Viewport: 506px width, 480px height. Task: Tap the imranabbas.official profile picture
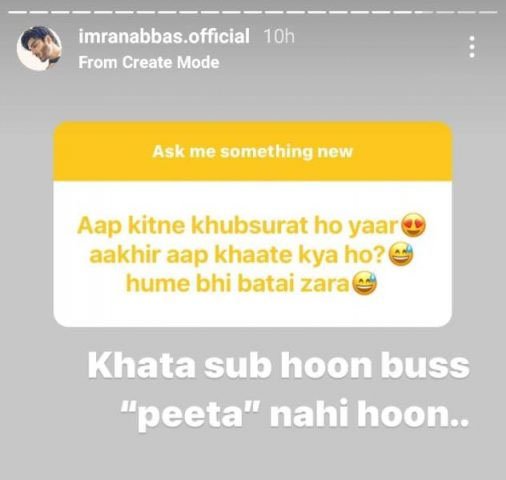(39, 49)
